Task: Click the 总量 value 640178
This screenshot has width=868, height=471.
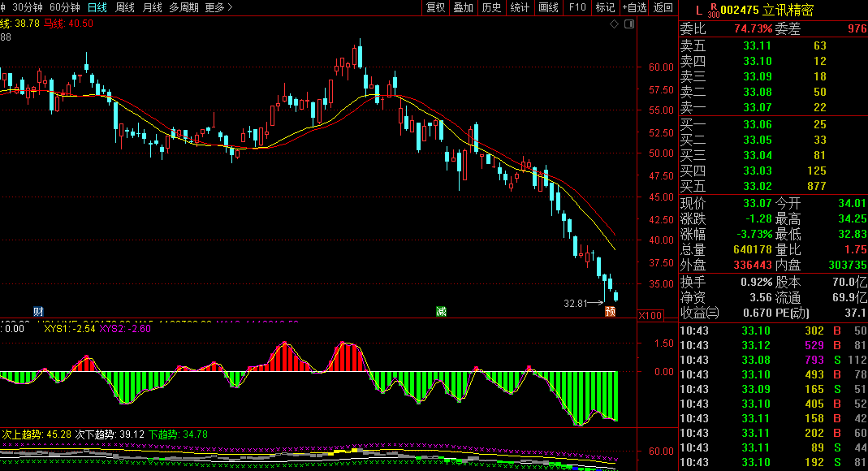Action: [753, 249]
